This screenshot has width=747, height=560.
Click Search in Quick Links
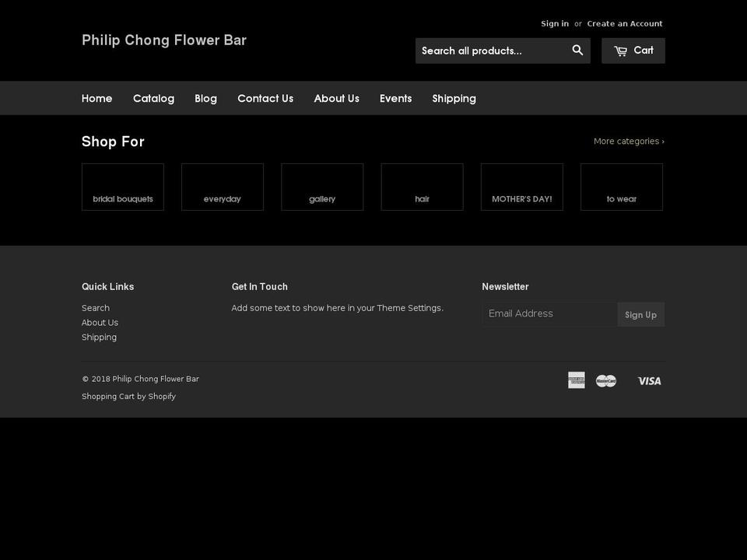(95, 308)
